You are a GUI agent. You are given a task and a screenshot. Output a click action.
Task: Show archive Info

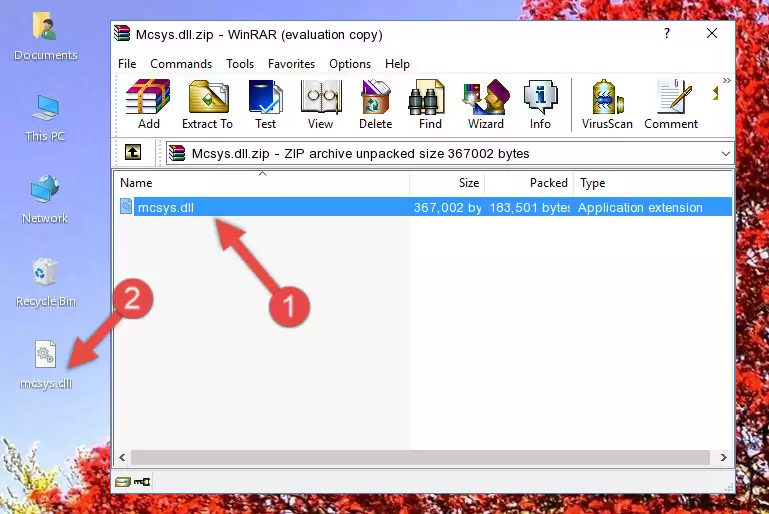(x=540, y=104)
